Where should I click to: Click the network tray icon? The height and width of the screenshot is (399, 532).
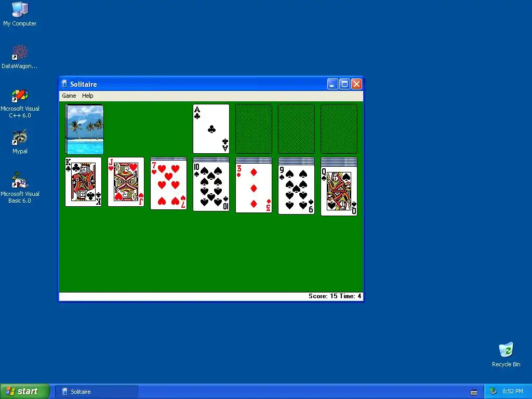pyautogui.click(x=493, y=392)
